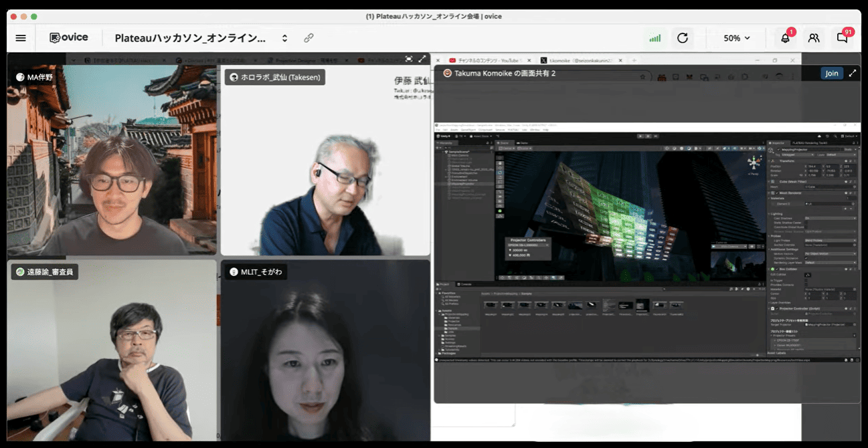
Task: Toggle the Dynamic Occlusion checkbox
Action: pyautogui.click(x=807, y=258)
